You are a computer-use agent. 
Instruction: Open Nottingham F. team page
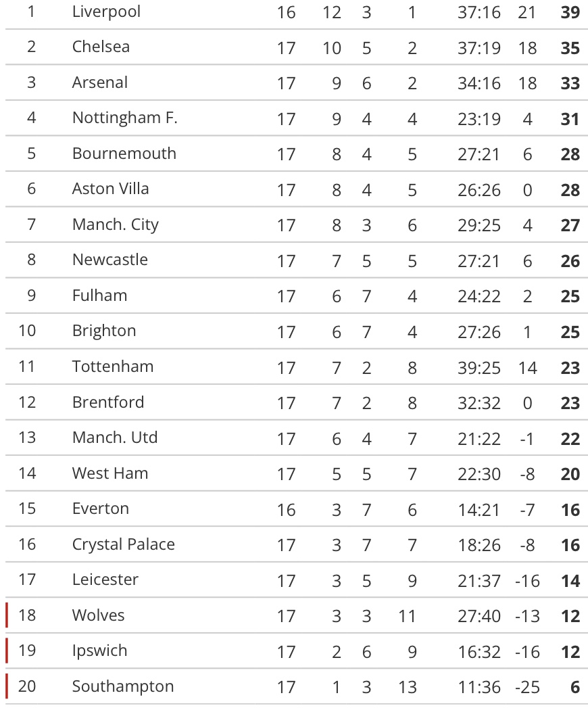(x=124, y=118)
